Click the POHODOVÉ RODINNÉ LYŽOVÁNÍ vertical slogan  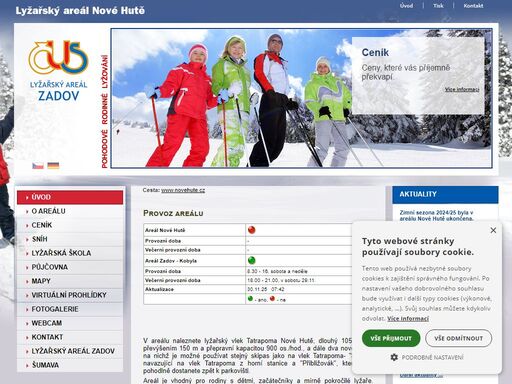(105, 111)
